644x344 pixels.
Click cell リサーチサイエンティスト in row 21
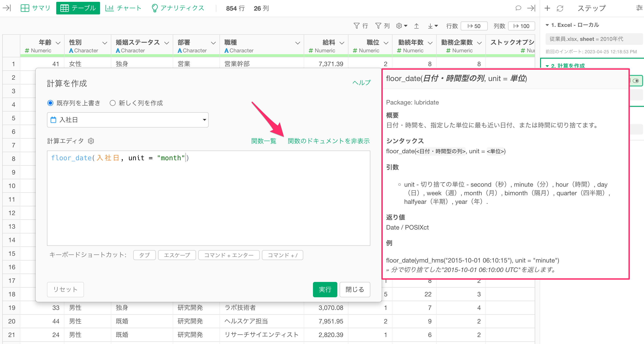261,335
